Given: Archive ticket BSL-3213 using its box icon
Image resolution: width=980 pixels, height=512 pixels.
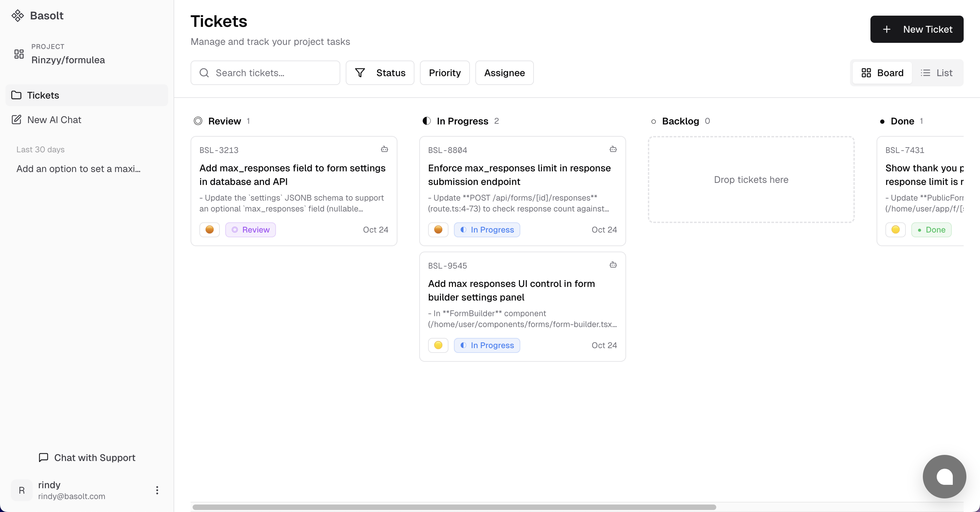Looking at the screenshot, I should [x=384, y=149].
